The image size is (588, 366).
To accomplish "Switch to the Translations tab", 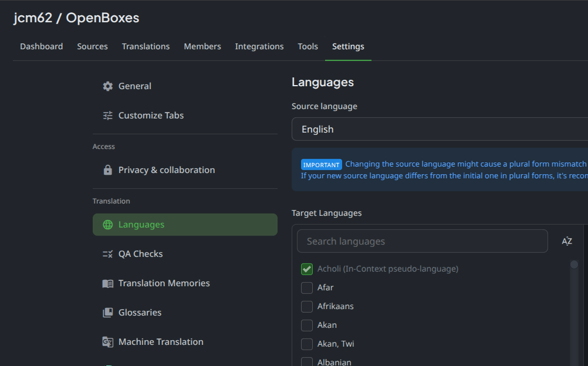I will [x=146, y=46].
